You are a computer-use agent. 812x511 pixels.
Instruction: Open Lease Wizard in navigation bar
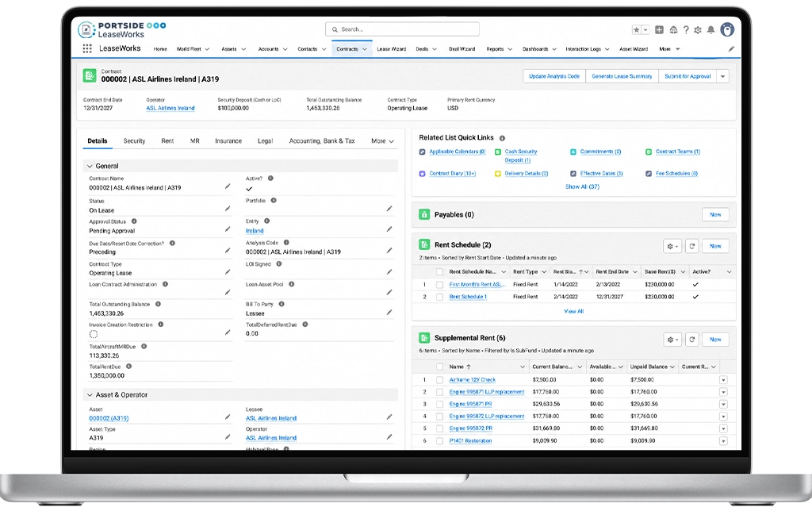(392, 49)
